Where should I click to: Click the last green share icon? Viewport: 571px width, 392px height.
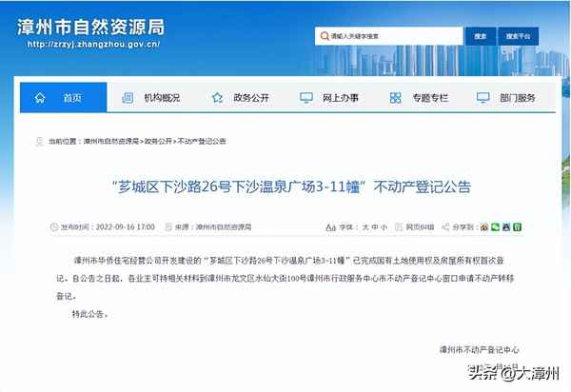coord(517,227)
